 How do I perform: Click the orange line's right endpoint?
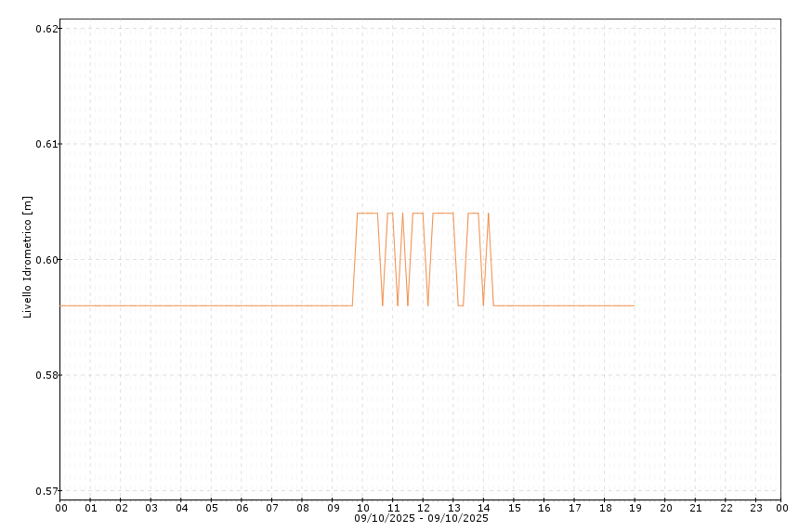coord(634,305)
